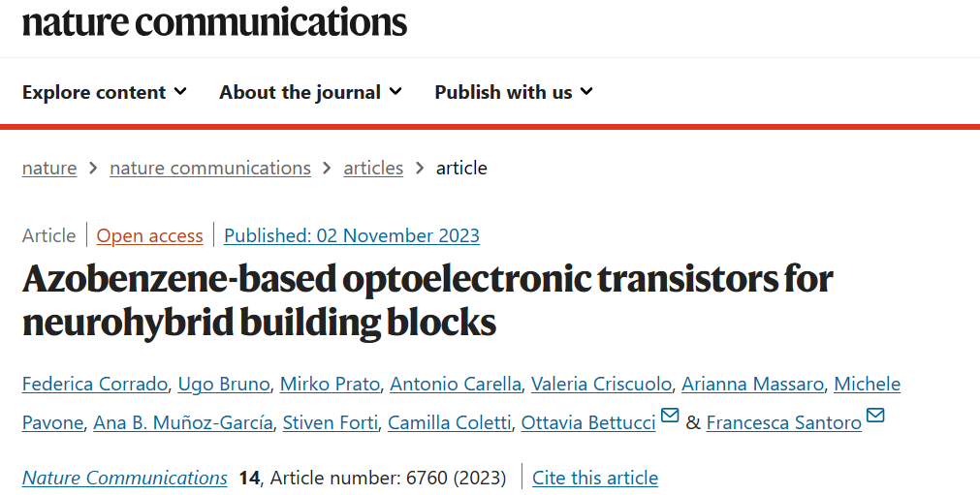Screen dimensions: 980x495
Task: Open the Publish with us dropdown
Action: (514, 92)
